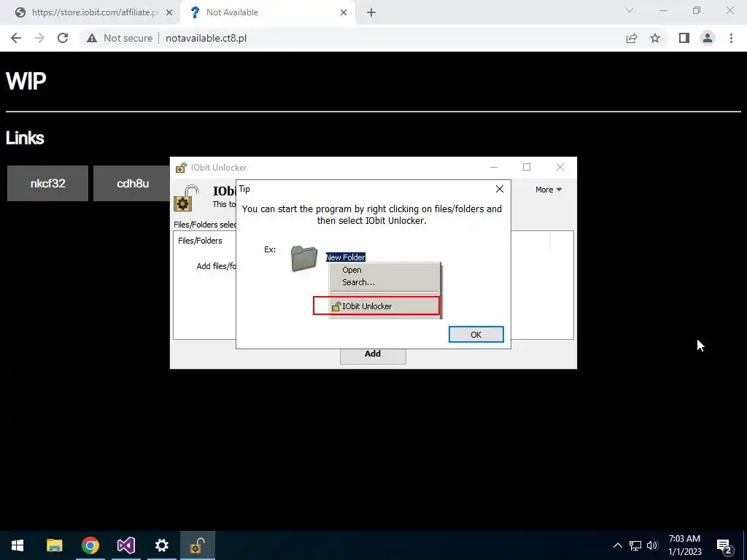Click the nkcf32 link button
Image resolution: width=747 pixels, height=560 pixels.
(x=47, y=183)
